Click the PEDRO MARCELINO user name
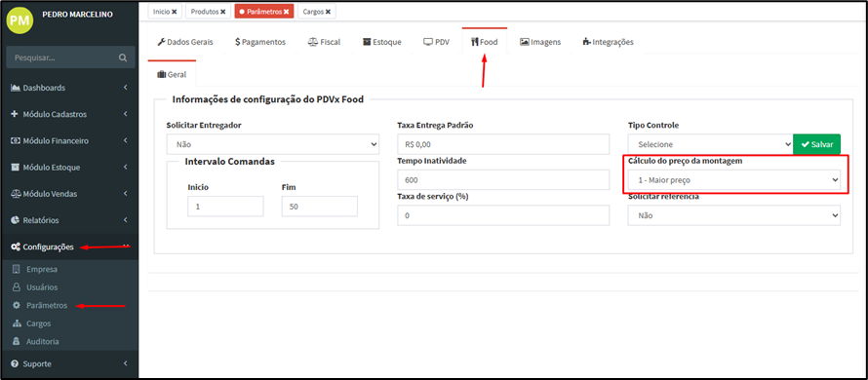Screen dimensions: 868x380 pos(77,15)
